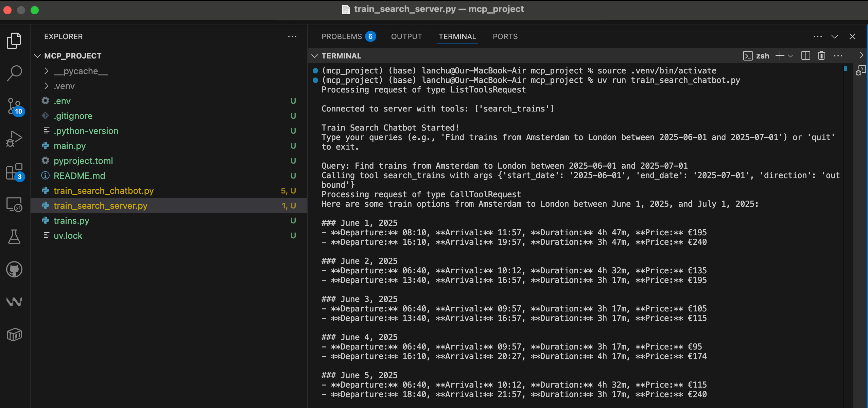Open train_search_chatbot.py file
This screenshot has height=408, width=868.
[x=104, y=191]
